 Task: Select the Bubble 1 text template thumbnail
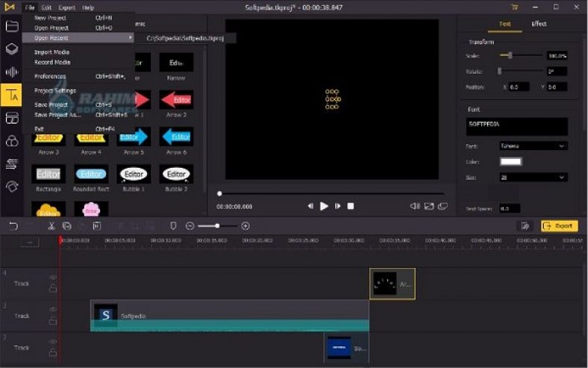134,174
